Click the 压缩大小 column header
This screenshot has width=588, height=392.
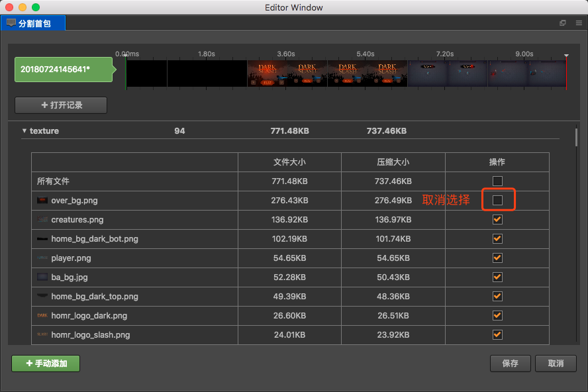pyautogui.click(x=393, y=162)
